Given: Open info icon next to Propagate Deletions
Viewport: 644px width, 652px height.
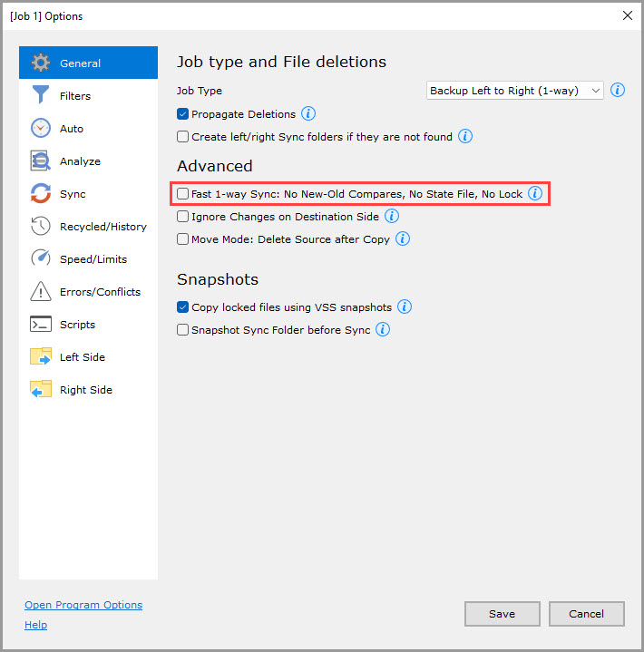Looking at the screenshot, I should (x=308, y=113).
